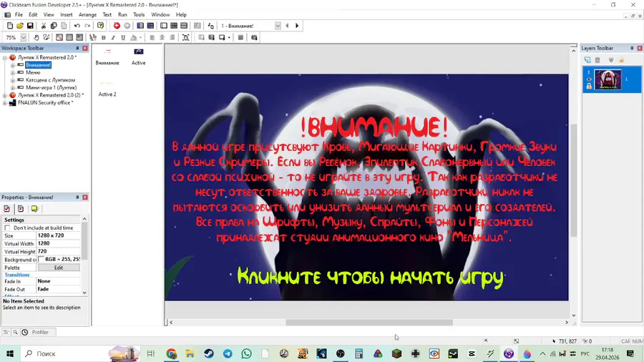Image resolution: width=644 pixels, height=362 pixels.
Task: Click the Virtual Width value field 1280
Action: click(59, 243)
